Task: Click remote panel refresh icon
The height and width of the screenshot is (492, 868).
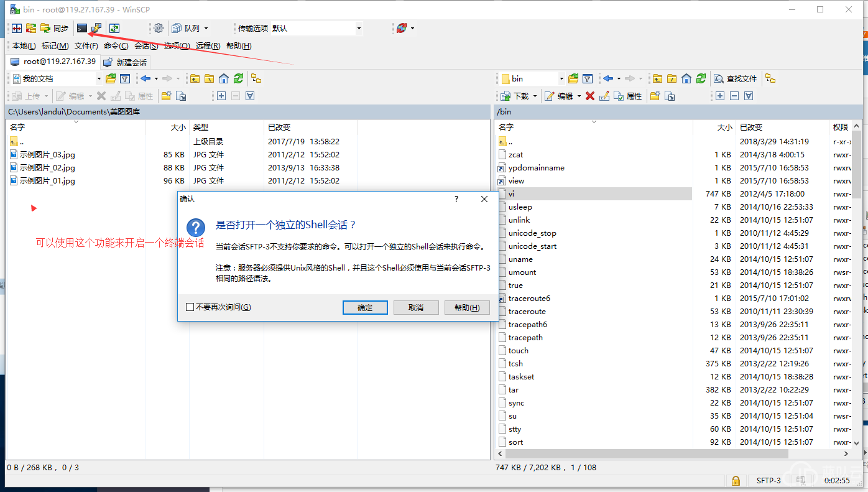Action: [x=701, y=79]
